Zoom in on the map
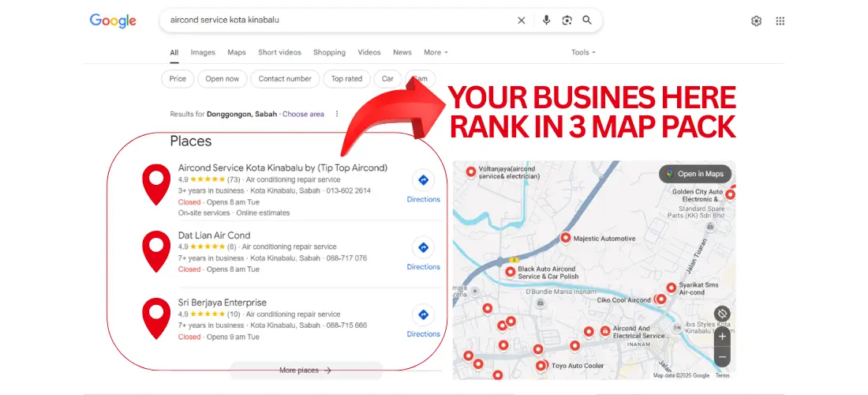This screenshot has width=868, height=395. 722,337
